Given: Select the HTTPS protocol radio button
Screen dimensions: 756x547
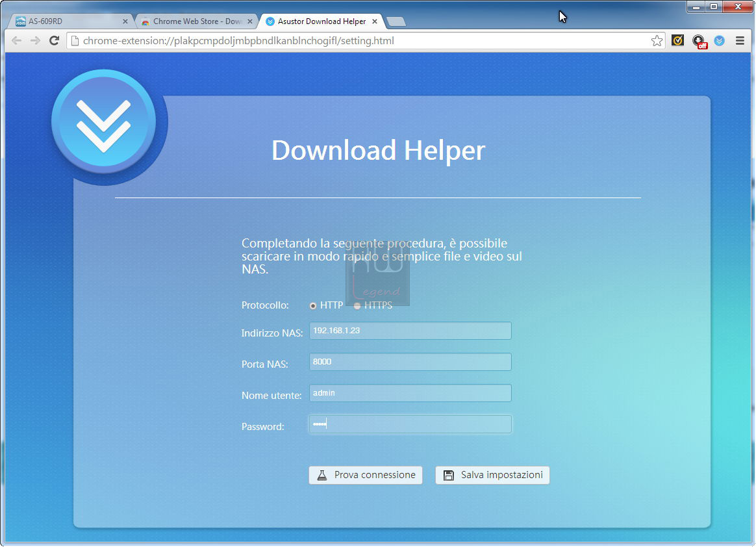Looking at the screenshot, I should 357,306.
